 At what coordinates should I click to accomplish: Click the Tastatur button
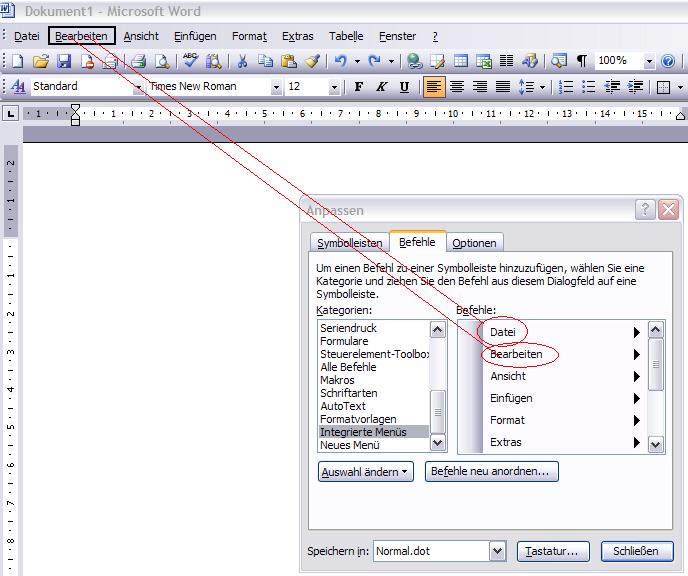553,551
